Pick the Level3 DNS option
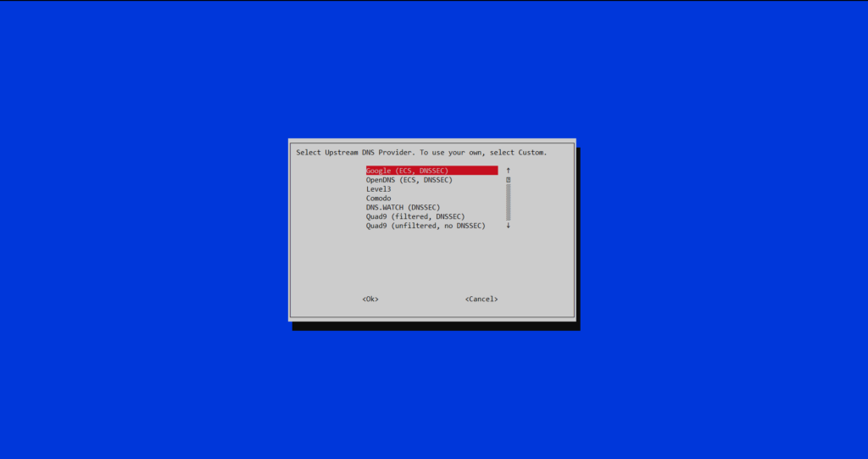 pyautogui.click(x=379, y=189)
